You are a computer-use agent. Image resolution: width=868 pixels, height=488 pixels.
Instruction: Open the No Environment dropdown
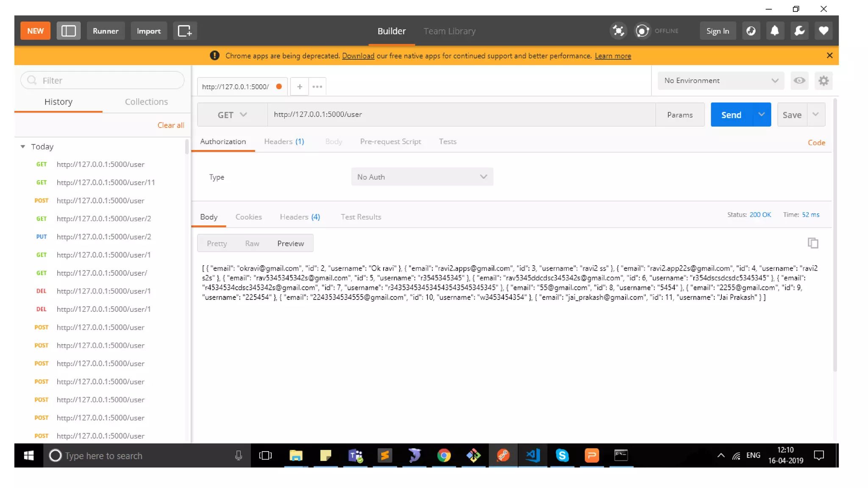click(721, 80)
